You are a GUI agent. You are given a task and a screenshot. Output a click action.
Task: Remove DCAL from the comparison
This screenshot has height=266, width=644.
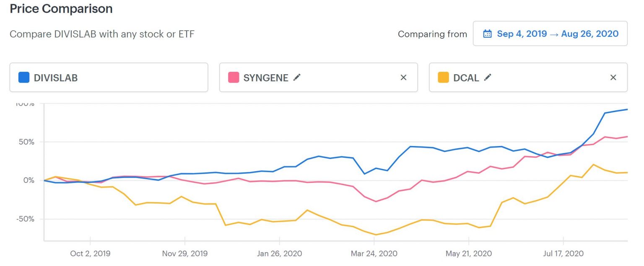pyautogui.click(x=613, y=77)
